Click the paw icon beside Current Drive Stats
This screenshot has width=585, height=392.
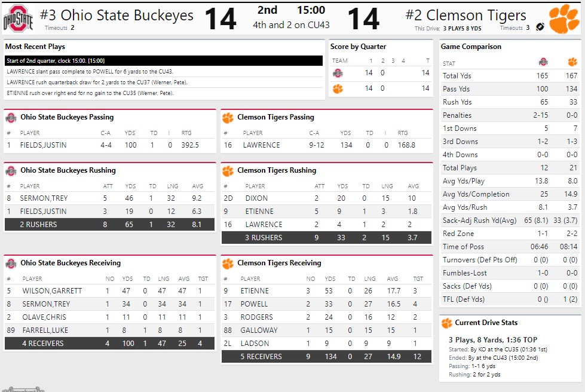point(447,323)
